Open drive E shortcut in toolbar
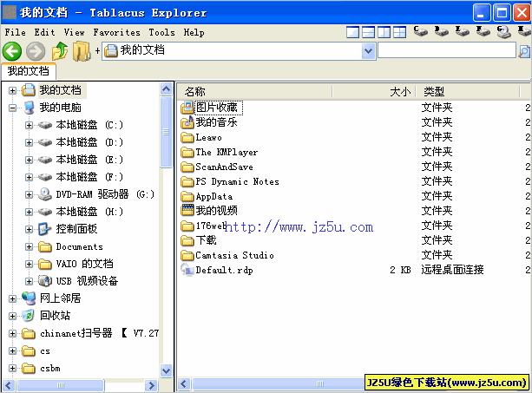 click(x=462, y=31)
